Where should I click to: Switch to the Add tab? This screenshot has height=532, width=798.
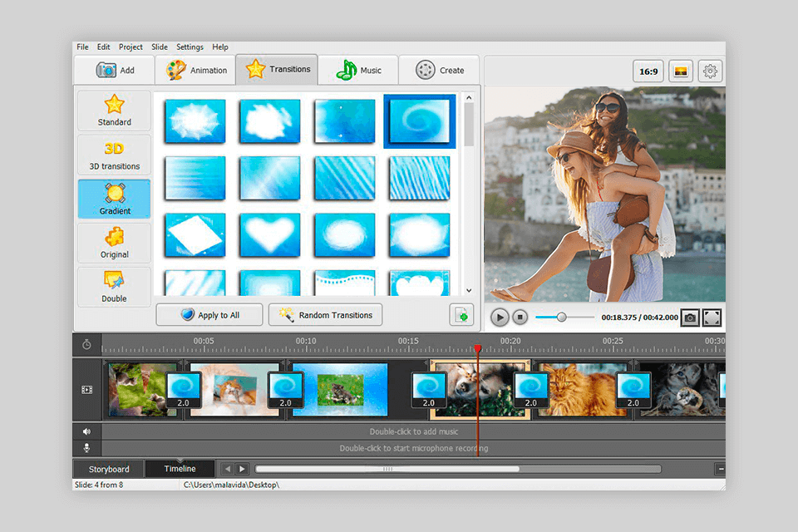pyautogui.click(x=115, y=71)
